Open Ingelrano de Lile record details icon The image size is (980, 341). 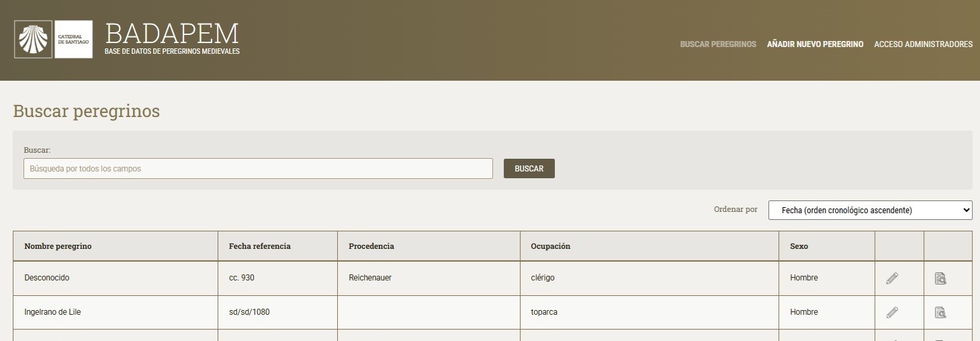click(x=940, y=312)
